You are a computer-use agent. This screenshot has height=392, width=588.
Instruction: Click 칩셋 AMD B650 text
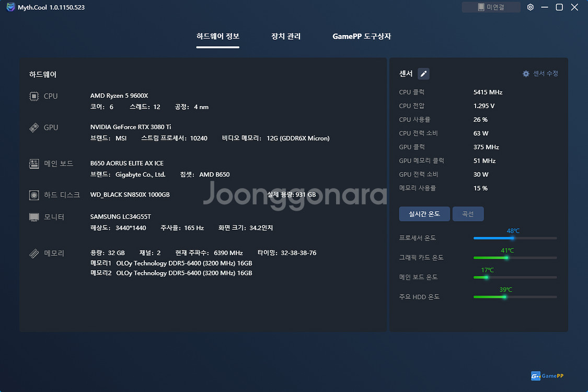click(205, 175)
